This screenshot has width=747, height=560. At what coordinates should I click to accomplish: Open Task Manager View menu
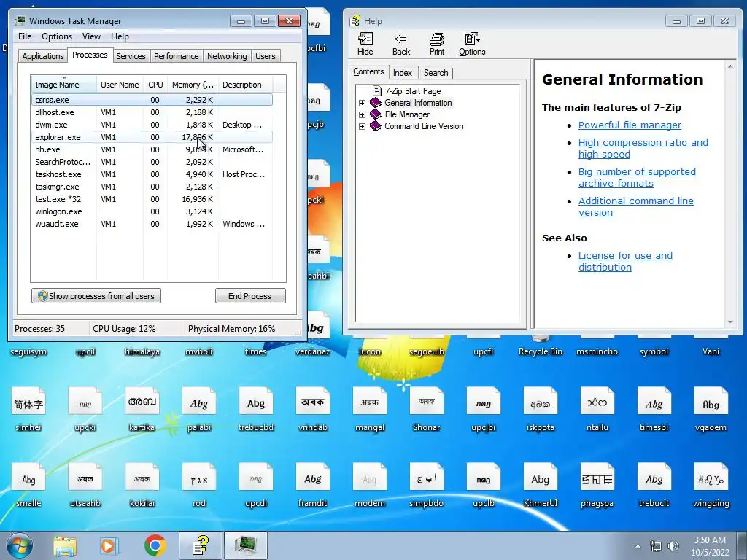tap(91, 36)
